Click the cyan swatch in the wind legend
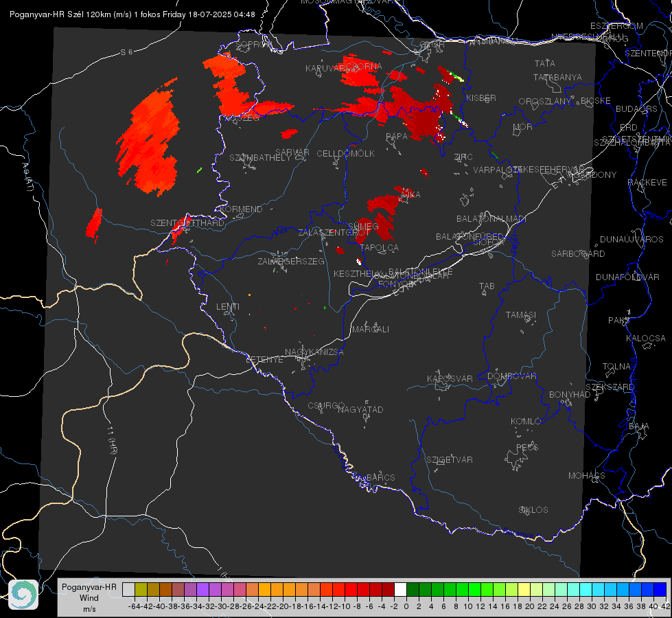Screen dimensions: 672x618 [586, 589]
